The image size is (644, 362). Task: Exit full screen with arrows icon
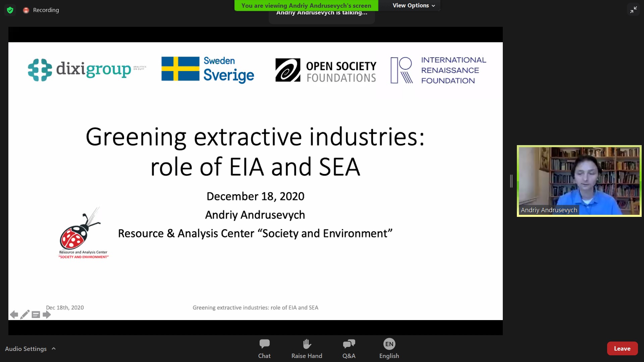pos(633,10)
